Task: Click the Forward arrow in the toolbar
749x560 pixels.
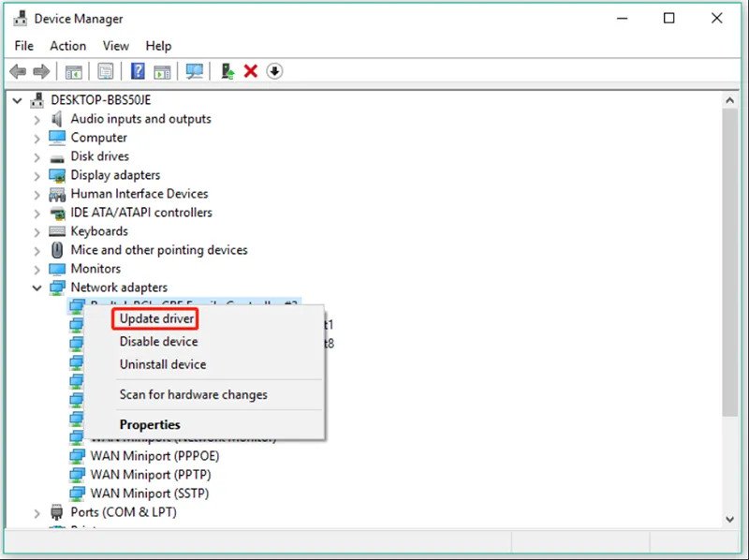Action: click(x=41, y=71)
